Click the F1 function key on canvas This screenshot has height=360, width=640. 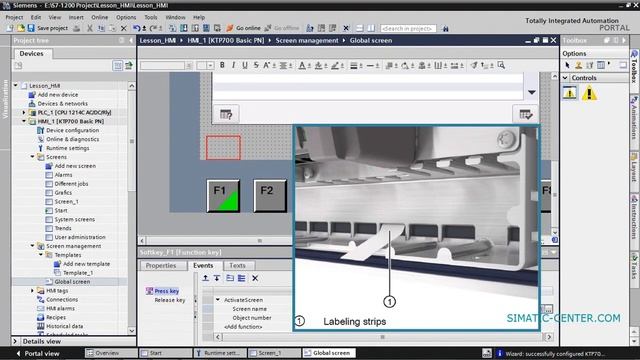coord(223,196)
